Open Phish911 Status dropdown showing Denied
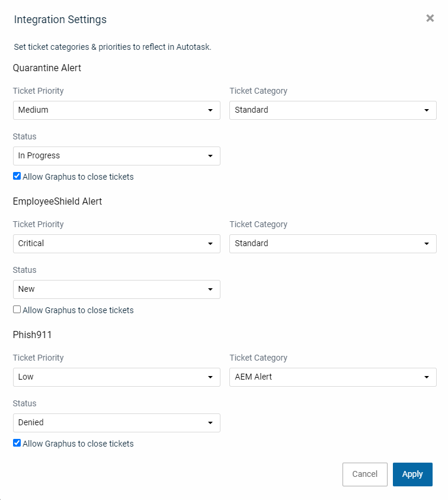Image resolution: width=448 pixels, height=500 pixels. point(117,423)
